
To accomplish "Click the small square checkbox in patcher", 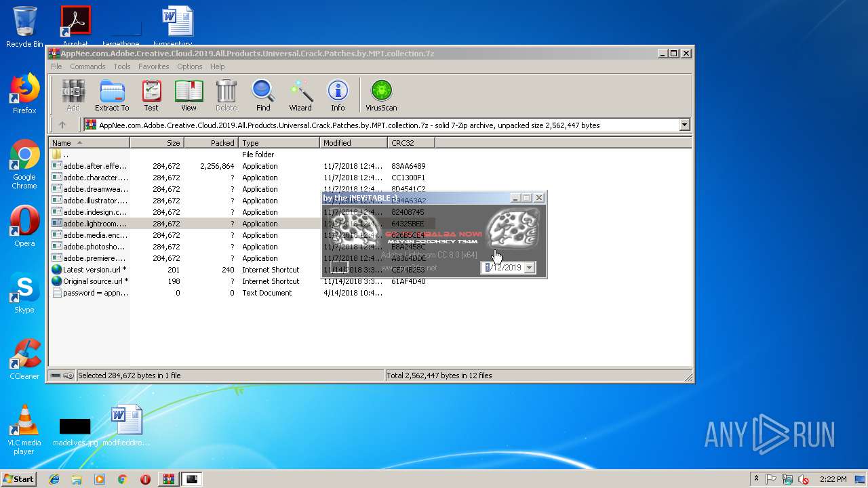I will pyautogui.click(x=340, y=266).
